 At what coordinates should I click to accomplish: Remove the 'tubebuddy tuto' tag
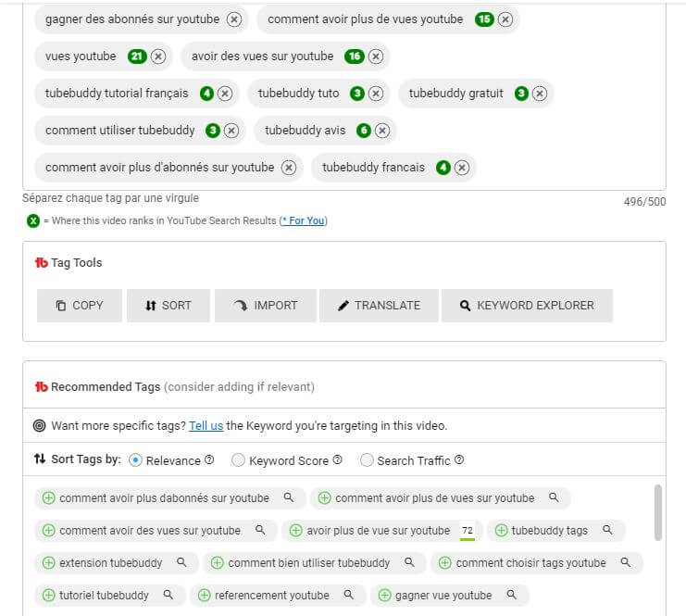(375, 94)
